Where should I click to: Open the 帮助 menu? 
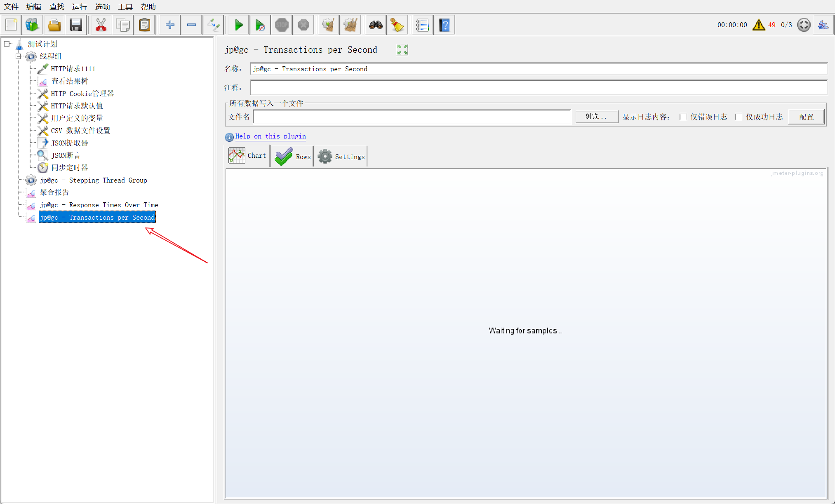click(148, 7)
